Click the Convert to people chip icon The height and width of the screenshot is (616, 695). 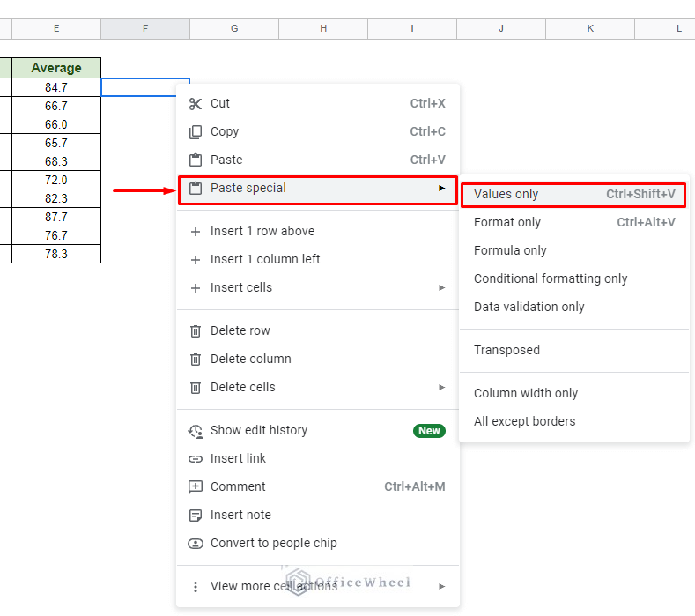(195, 544)
